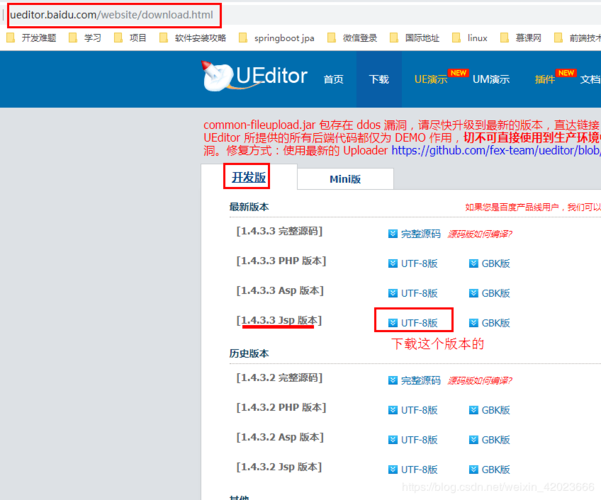Select 下载 in the navigation bar
The image size is (601, 500).
tap(379, 79)
